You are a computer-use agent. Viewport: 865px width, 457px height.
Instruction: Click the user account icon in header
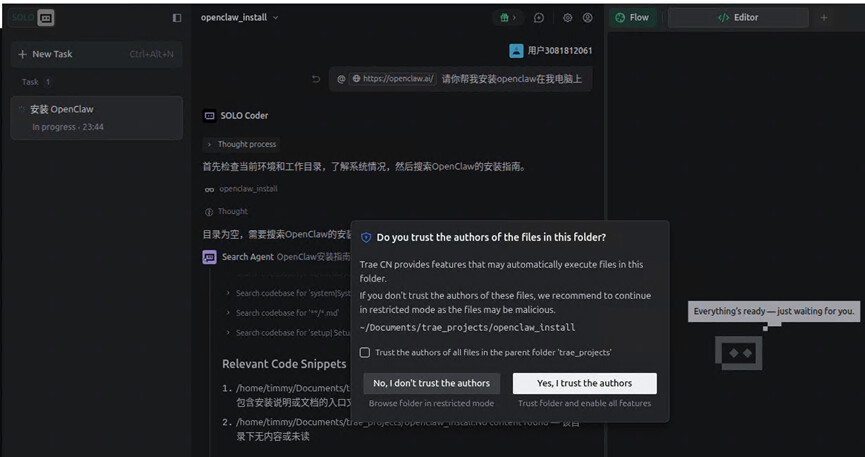[x=587, y=18]
